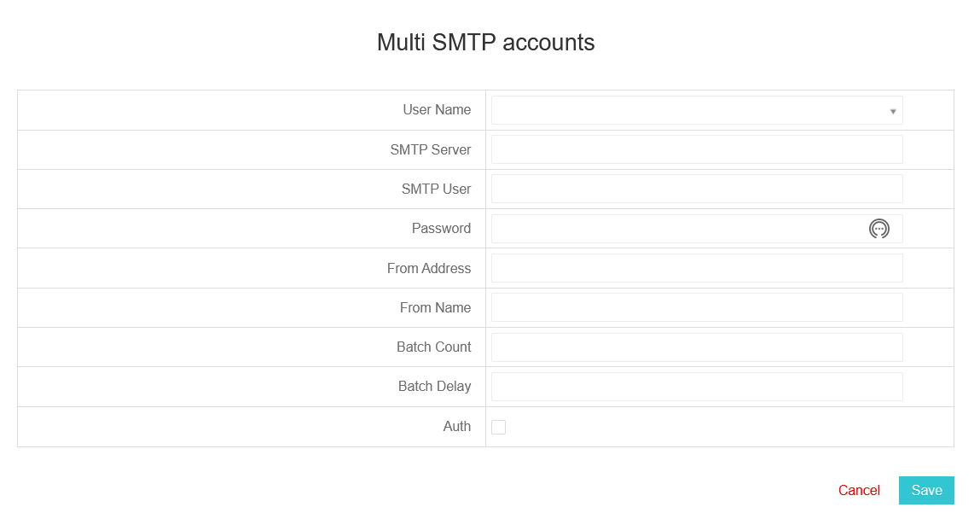Viewport: 980px width, 519px height.
Task: Click the Auth label text
Action: coord(457,427)
